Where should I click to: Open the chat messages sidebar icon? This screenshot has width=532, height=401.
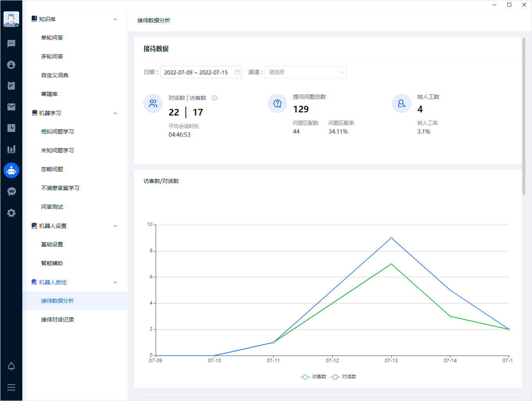[x=11, y=43]
